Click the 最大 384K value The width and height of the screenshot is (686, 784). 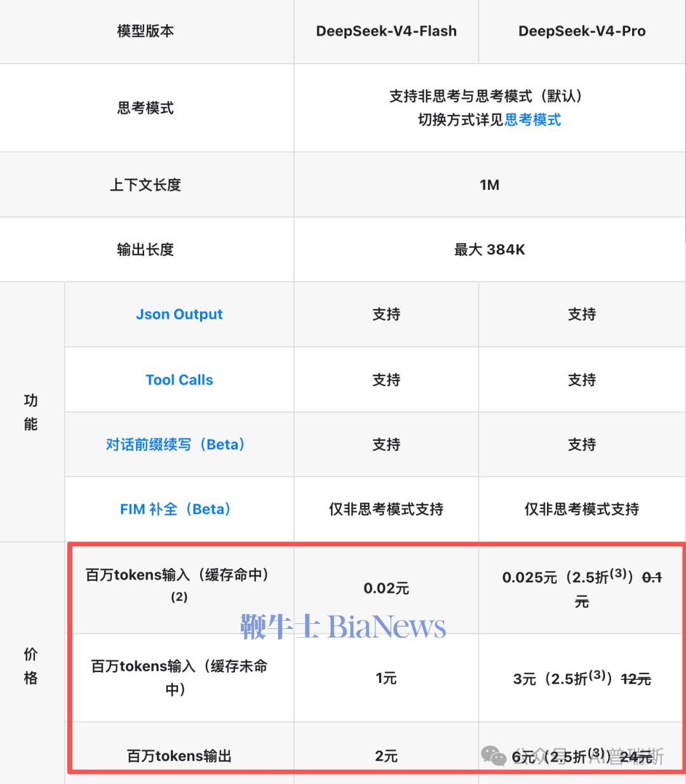489,250
